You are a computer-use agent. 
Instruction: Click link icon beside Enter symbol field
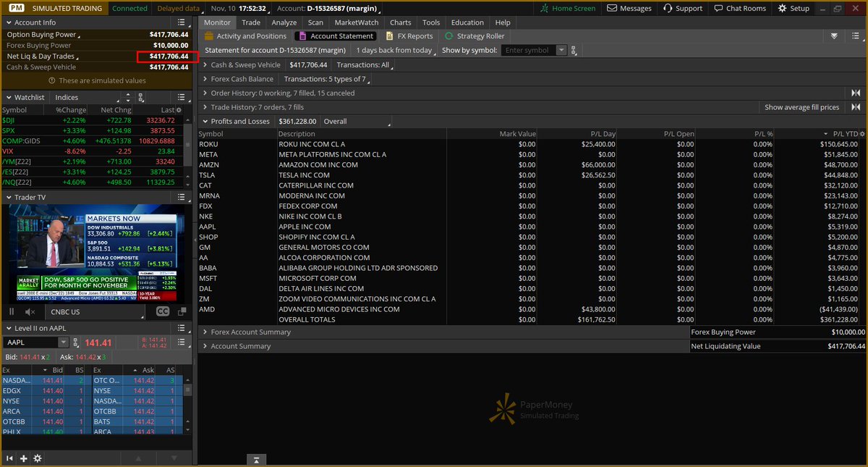[574, 51]
